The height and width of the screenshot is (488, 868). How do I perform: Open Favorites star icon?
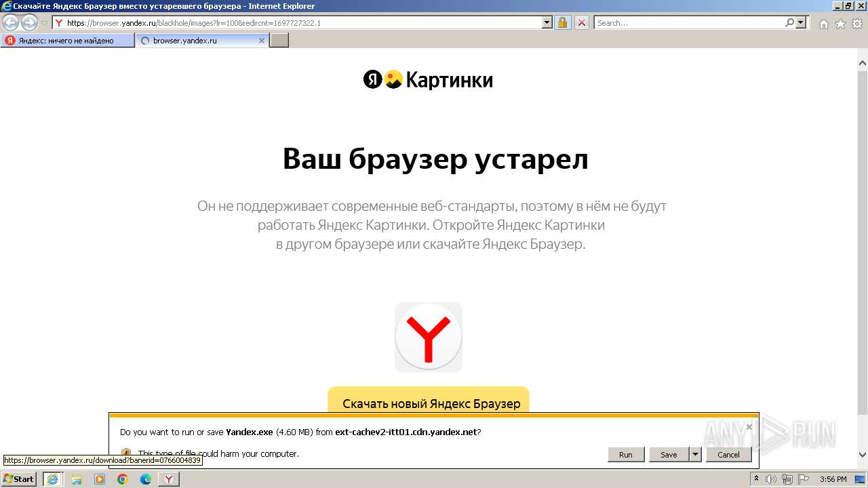point(840,24)
